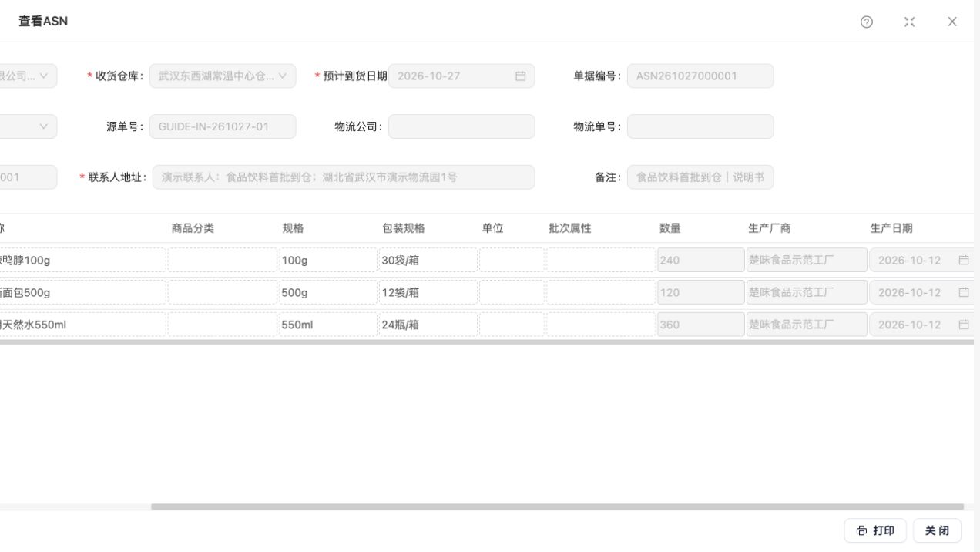Click the 包装规格 column header
The width and height of the screenshot is (980, 552).
(x=404, y=228)
